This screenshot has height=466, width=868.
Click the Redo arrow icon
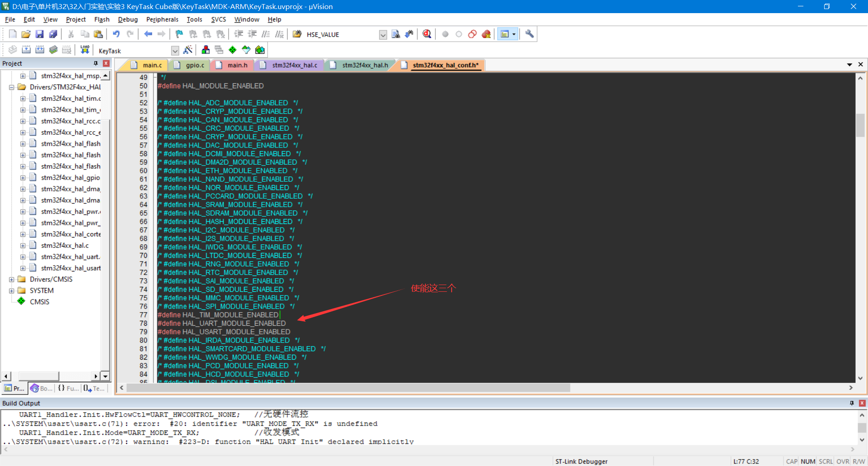pos(130,34)
